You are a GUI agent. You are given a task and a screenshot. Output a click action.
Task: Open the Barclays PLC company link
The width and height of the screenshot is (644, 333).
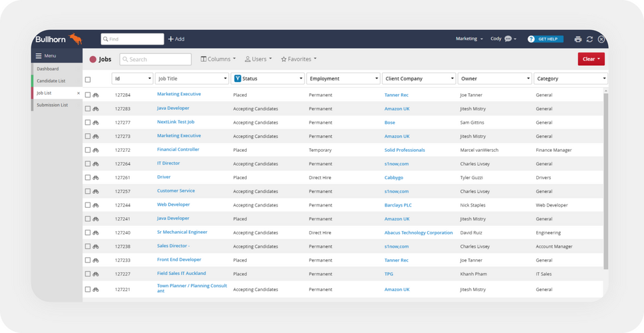[x=398, y=205]
